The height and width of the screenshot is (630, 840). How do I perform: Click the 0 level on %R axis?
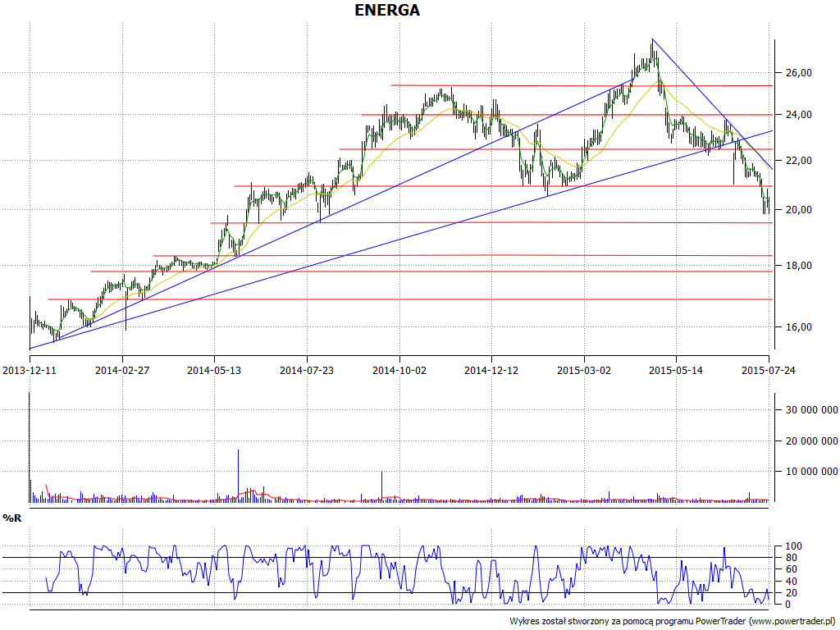click(x=788, y=605)
